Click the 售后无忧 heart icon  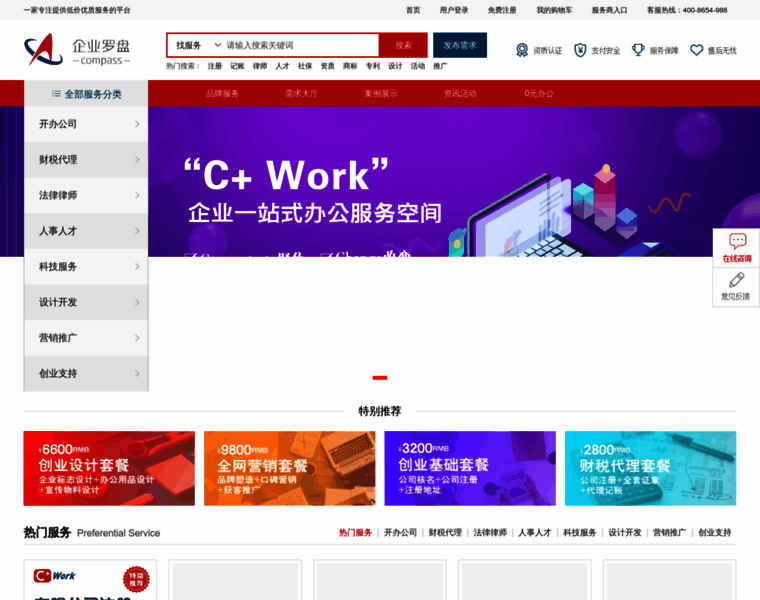[x=697, y=50]
